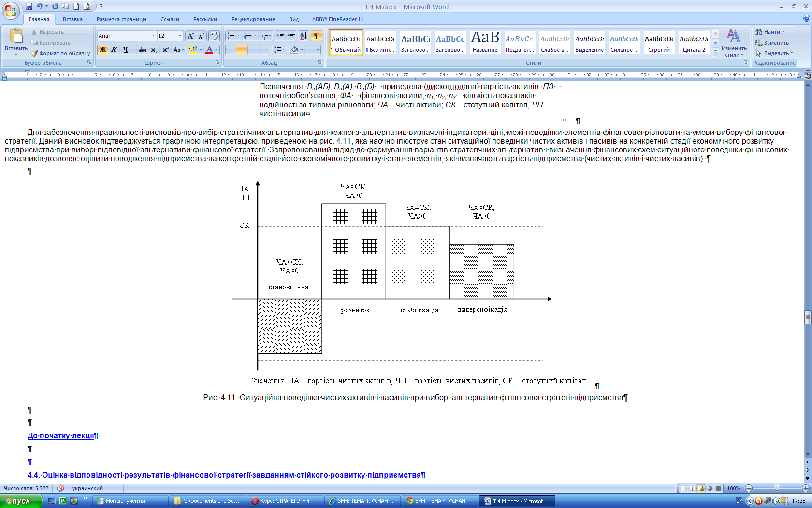
Task: Click the Office button logo
Action: click(11, 11)
